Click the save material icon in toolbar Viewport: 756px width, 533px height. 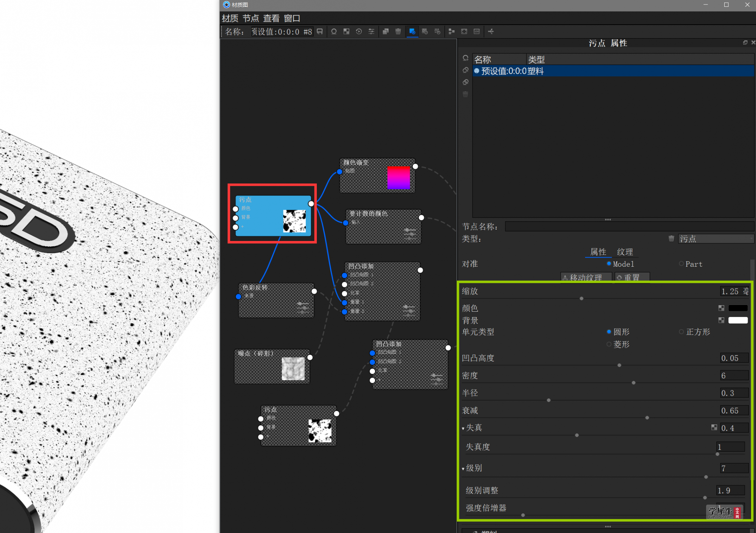click(x=320, y=31)
